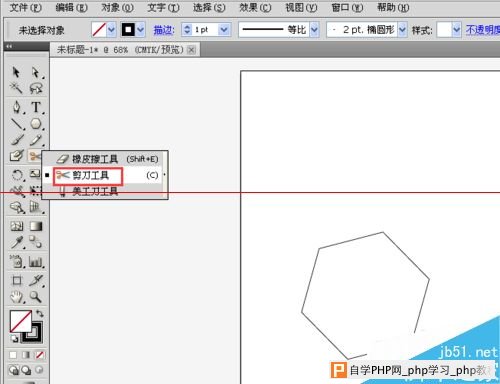
Task: Pick the Paintbrush tool
Action: 17,140
